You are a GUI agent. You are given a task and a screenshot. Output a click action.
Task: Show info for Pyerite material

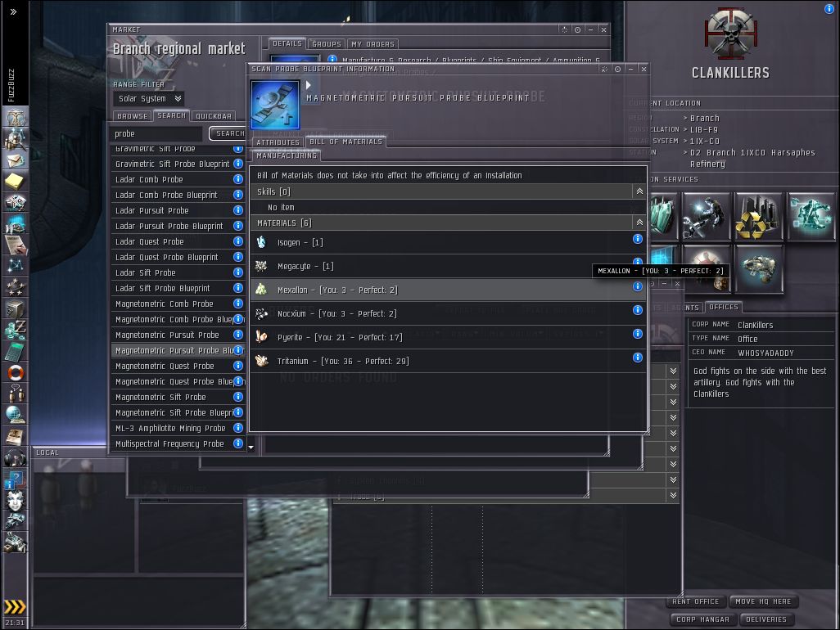[x=638, y=334]
